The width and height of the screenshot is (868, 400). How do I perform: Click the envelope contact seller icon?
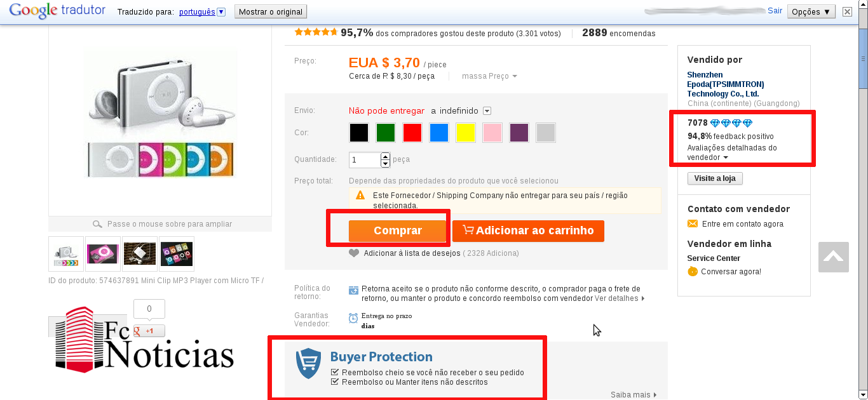tap(693, 224)
